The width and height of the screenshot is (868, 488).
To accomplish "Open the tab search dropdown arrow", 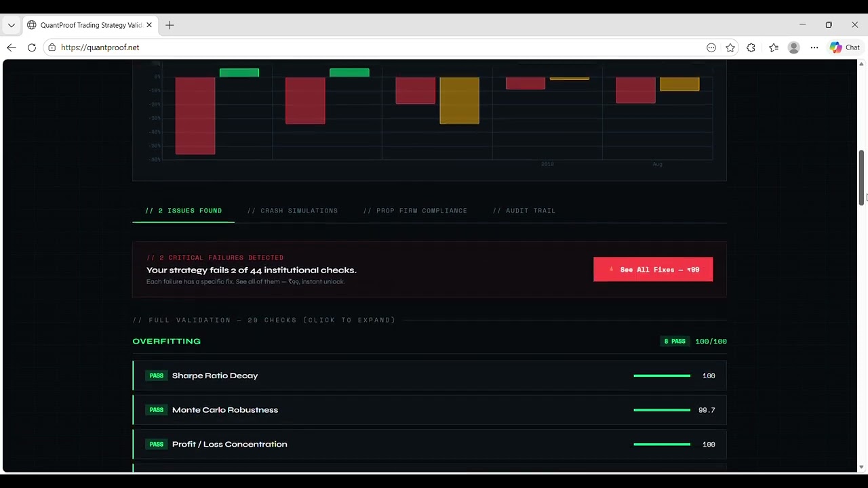I will pos(12,25).
